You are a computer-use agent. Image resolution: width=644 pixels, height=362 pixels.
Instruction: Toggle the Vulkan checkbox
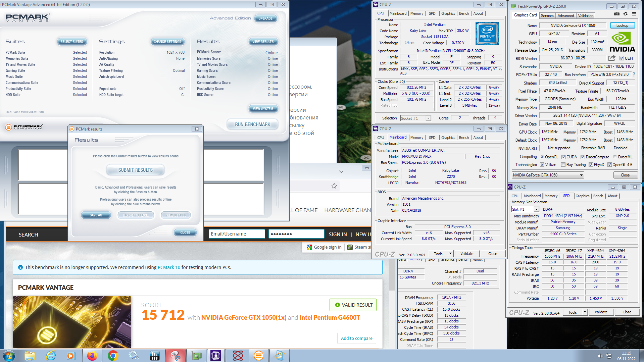(542, 165)
